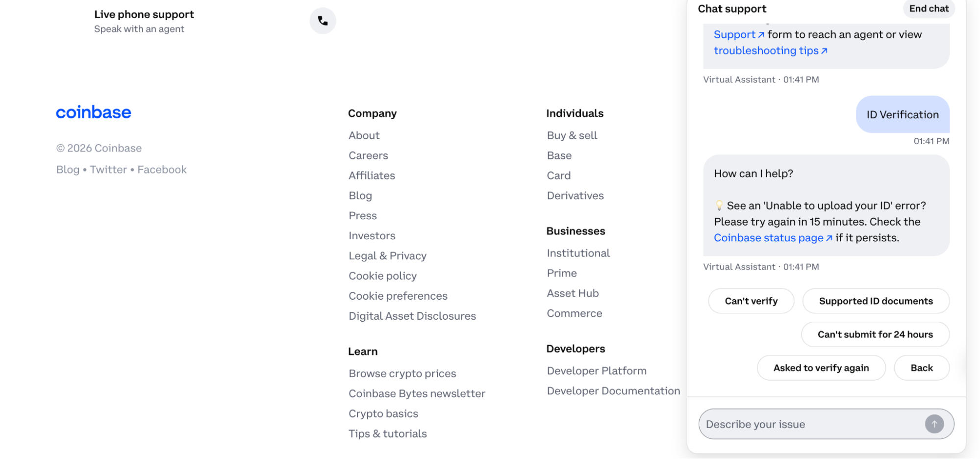Click the send arrow in the chat input
Image resolution: width=980 pixels, height=459 pixels.
934,424
